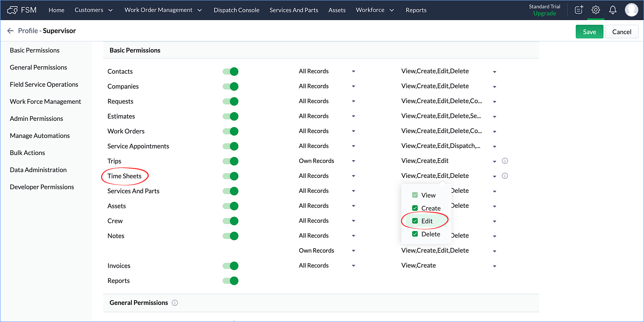Jump to Field Service Operations section
644x322 pixels.
point(44,84)
